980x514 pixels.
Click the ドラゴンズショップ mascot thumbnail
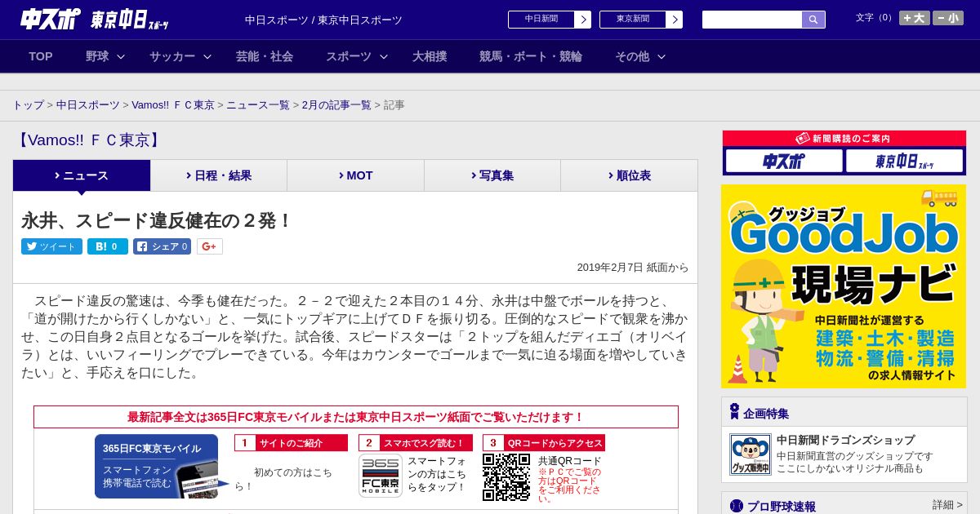pos(750,454)
